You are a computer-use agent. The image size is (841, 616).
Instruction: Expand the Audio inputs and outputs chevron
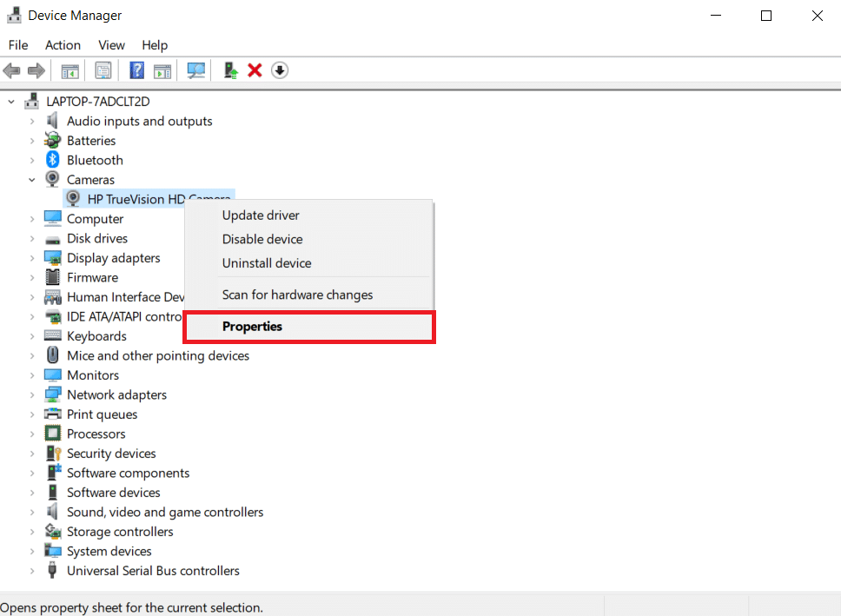[32, 122]
